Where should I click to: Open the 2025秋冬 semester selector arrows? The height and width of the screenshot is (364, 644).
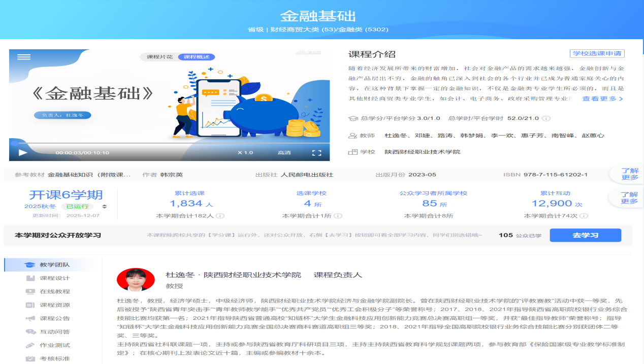pos(105,207)
